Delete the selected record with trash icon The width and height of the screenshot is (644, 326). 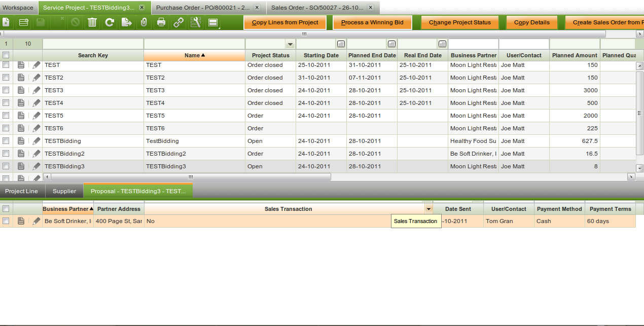click(x=92, y=22)
